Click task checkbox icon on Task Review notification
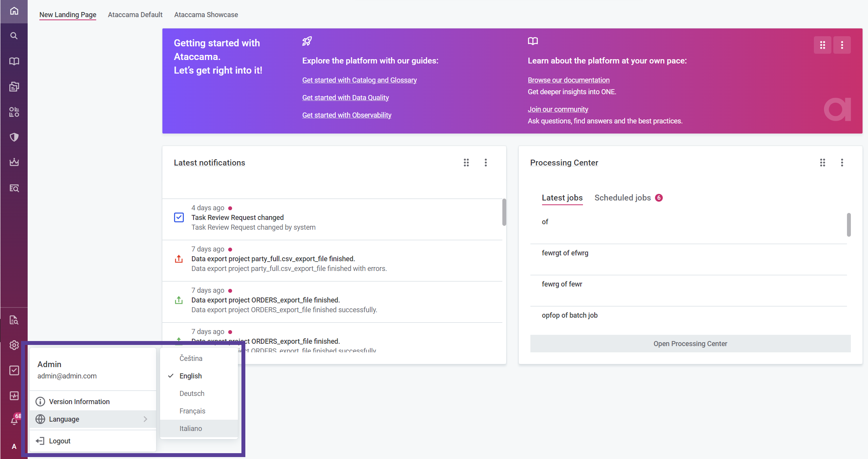The image size is (868, 459). [179, 217]
